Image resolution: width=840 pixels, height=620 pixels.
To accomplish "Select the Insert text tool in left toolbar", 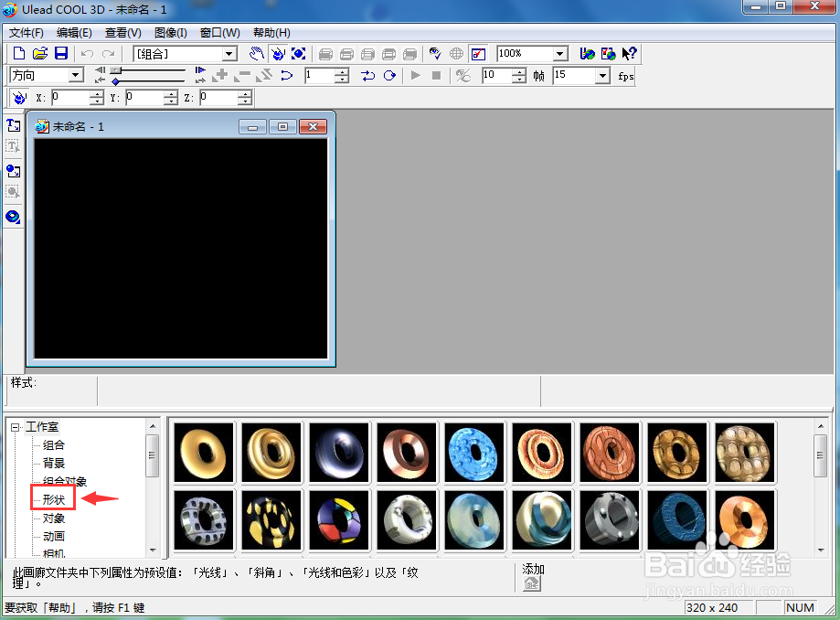I will (x=13, y=125).
